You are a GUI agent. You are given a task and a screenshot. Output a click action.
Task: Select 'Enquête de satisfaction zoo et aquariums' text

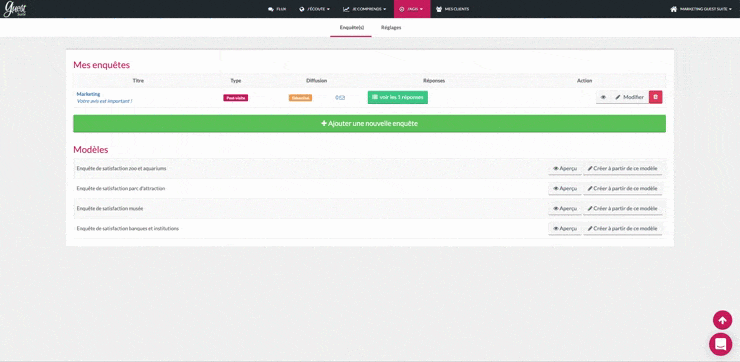(121, 168)
